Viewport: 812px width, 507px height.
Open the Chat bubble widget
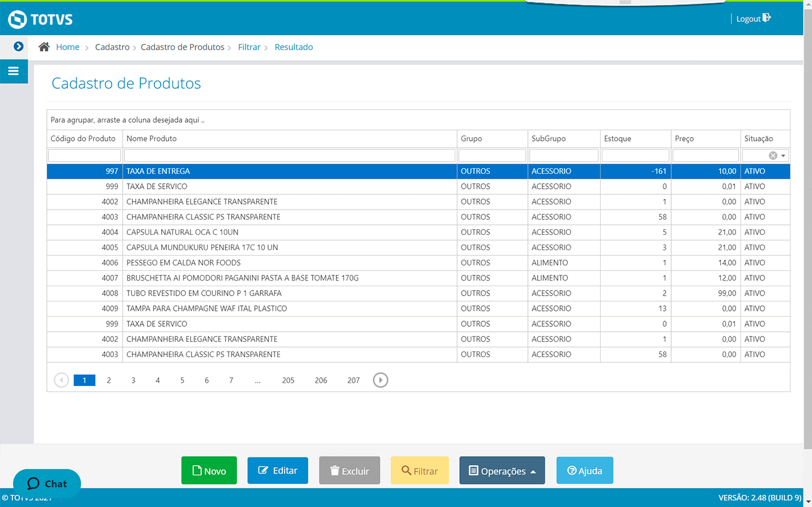47,483
